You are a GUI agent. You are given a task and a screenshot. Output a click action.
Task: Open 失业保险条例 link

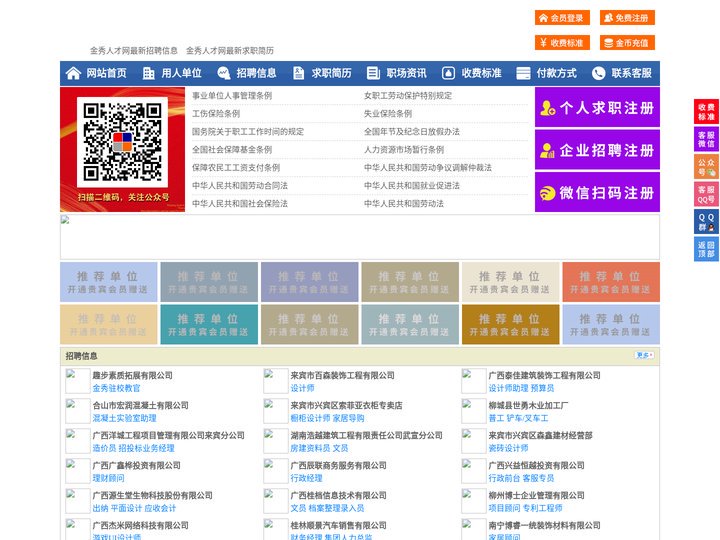point(388,113)
